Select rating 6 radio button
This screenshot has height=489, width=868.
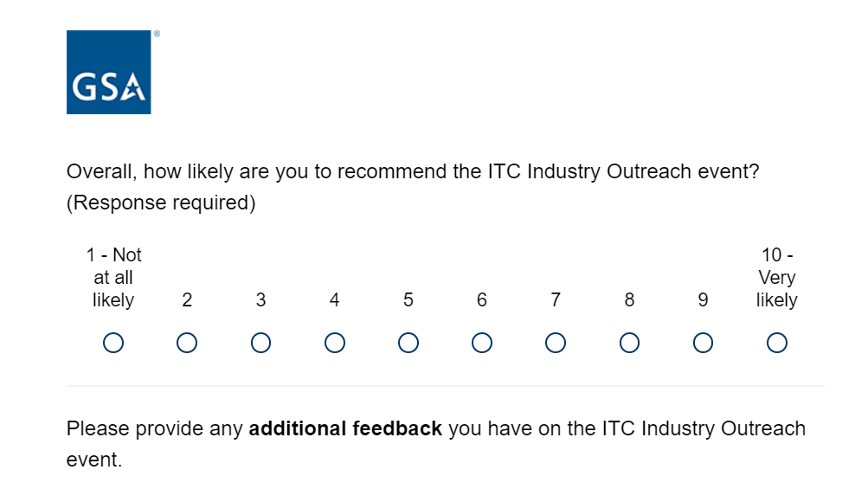coord(482,343)
